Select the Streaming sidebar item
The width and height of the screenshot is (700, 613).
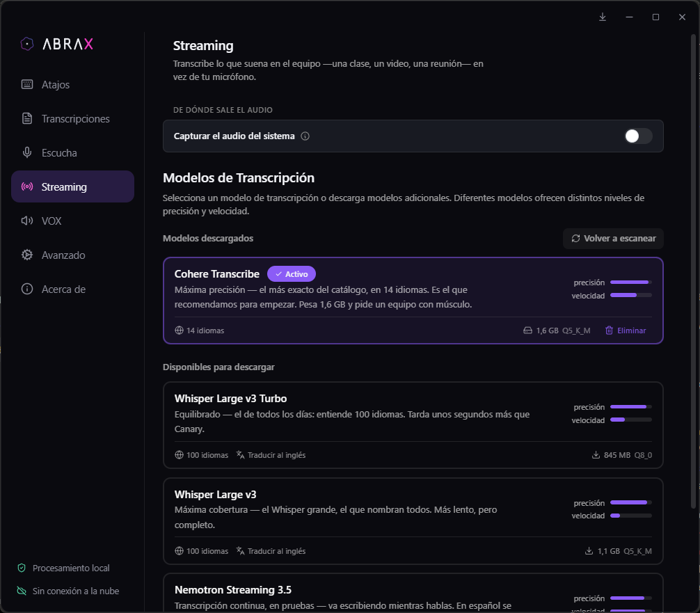(x=73, y=186)
